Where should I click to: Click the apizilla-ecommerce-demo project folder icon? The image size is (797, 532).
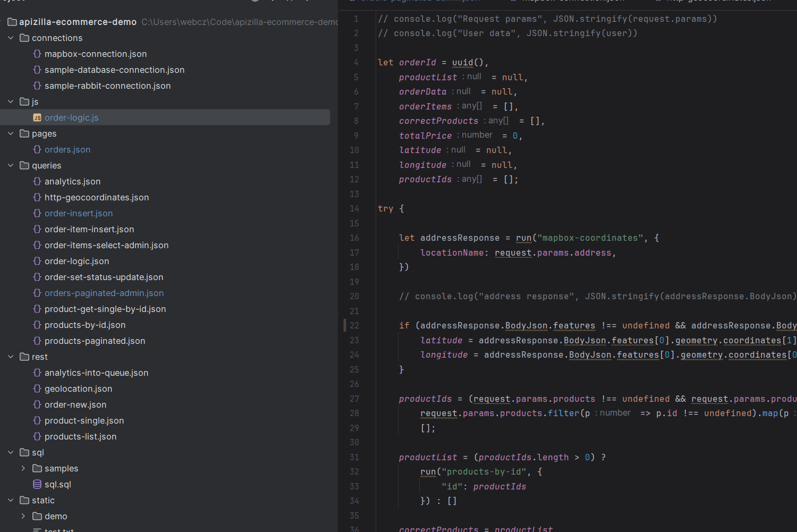(12, 22)
